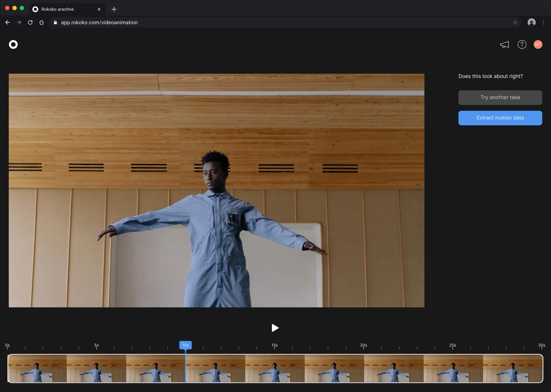Click the Try another take button
This screenshot has width=551, height=392.
coord(500,97)
